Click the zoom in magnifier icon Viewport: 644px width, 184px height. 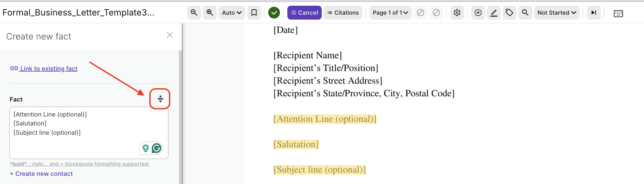tap(210, 13)
